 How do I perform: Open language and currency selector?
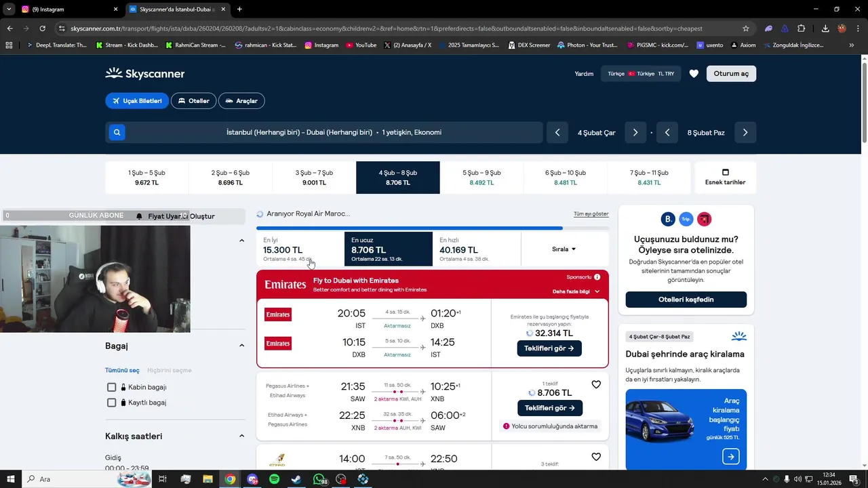(x=641, y=73)
